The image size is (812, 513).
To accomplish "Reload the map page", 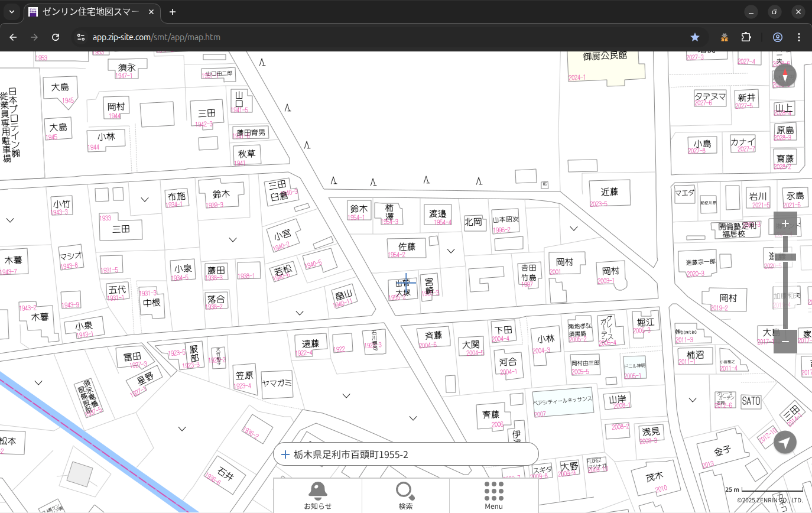I will click(56, 37).
